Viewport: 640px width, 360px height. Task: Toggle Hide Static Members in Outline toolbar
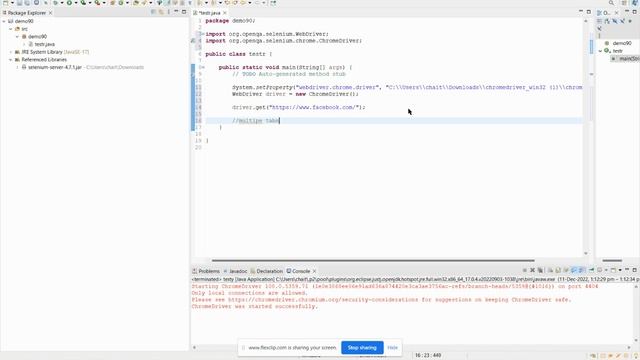622,21
